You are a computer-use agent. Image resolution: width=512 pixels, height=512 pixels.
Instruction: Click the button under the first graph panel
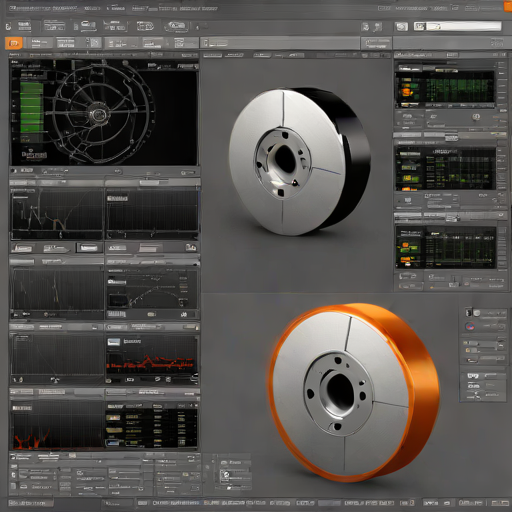23,248
